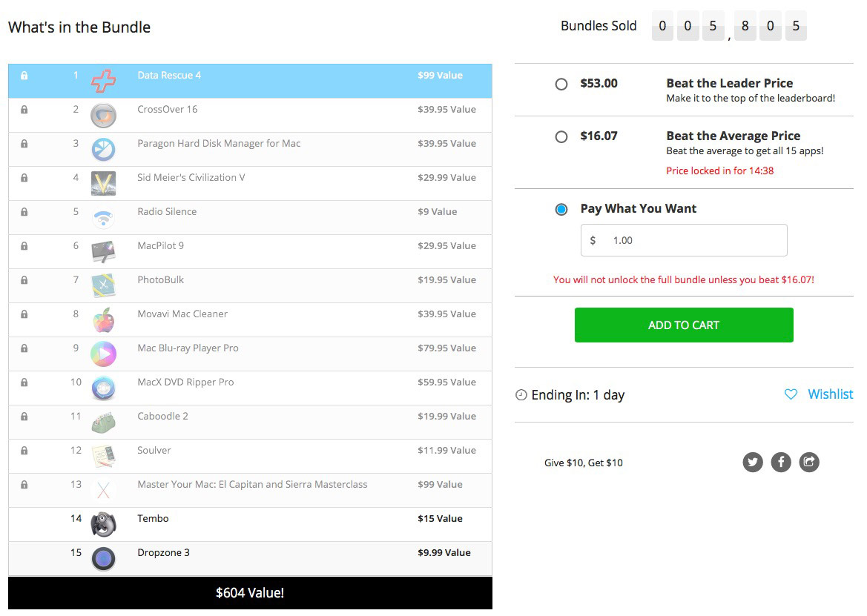
Task: Click the Ending In: 1 day text
Action: (x=578, y=395)
